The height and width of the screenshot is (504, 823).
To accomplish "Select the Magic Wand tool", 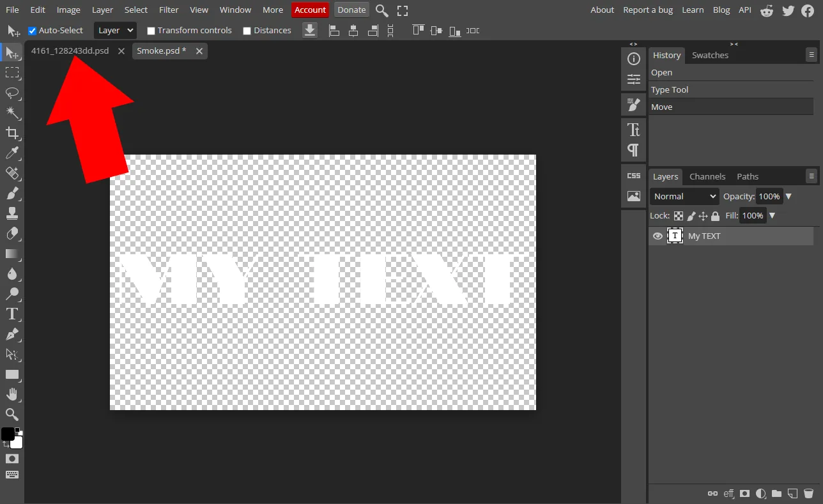I will pyautogui.click(x=12, y=113).
